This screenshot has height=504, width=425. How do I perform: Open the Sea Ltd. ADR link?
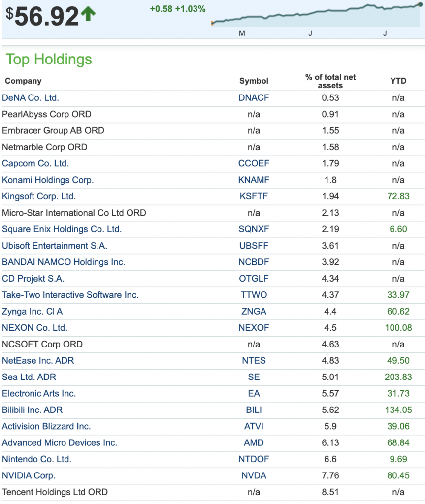(29, 377)
